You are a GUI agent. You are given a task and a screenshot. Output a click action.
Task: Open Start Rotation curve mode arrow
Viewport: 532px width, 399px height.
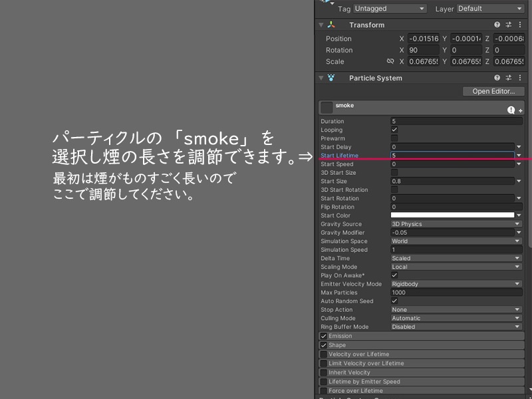pyautogui.click(x=519, y=198)
